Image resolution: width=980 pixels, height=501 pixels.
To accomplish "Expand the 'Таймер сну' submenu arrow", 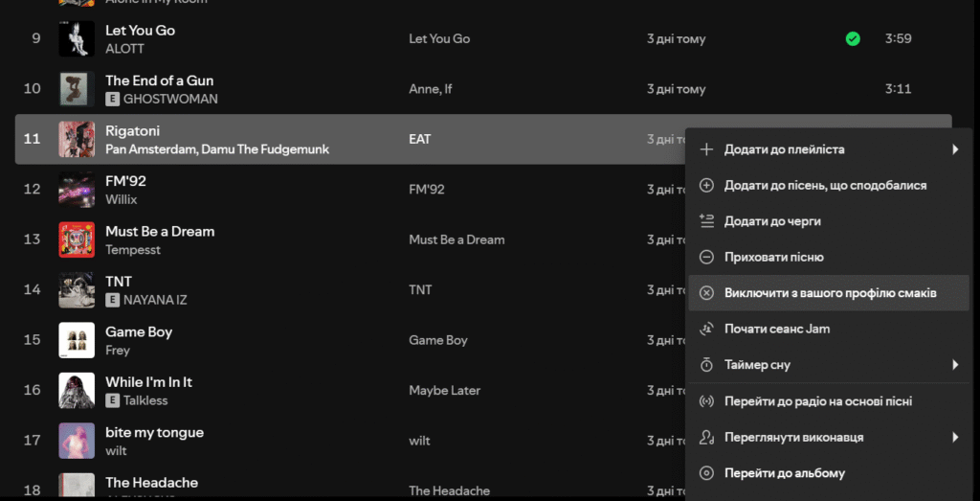I will (954, 365).
